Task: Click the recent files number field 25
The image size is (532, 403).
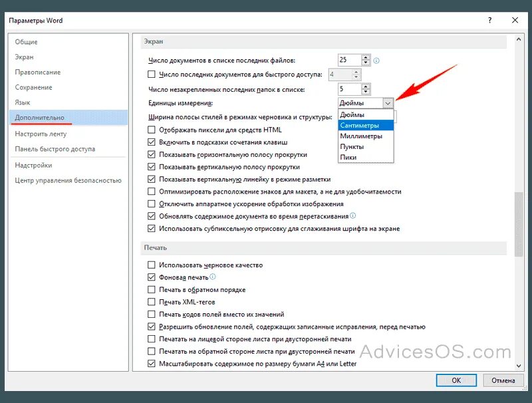Action: [x=350, y=60]
